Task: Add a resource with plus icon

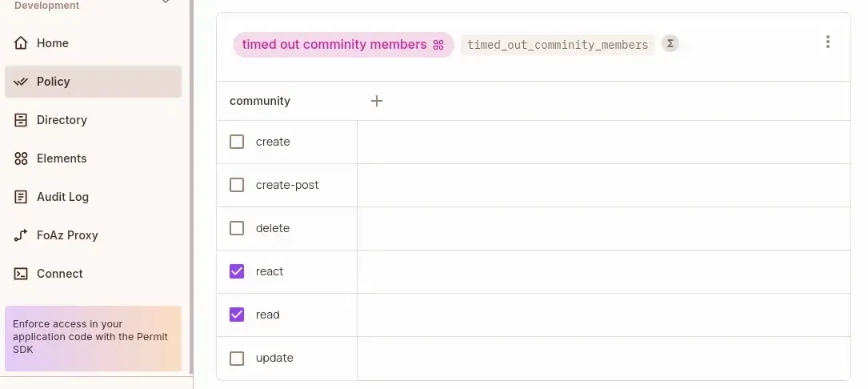Action: pyautogui.click(x=377, y=101)
